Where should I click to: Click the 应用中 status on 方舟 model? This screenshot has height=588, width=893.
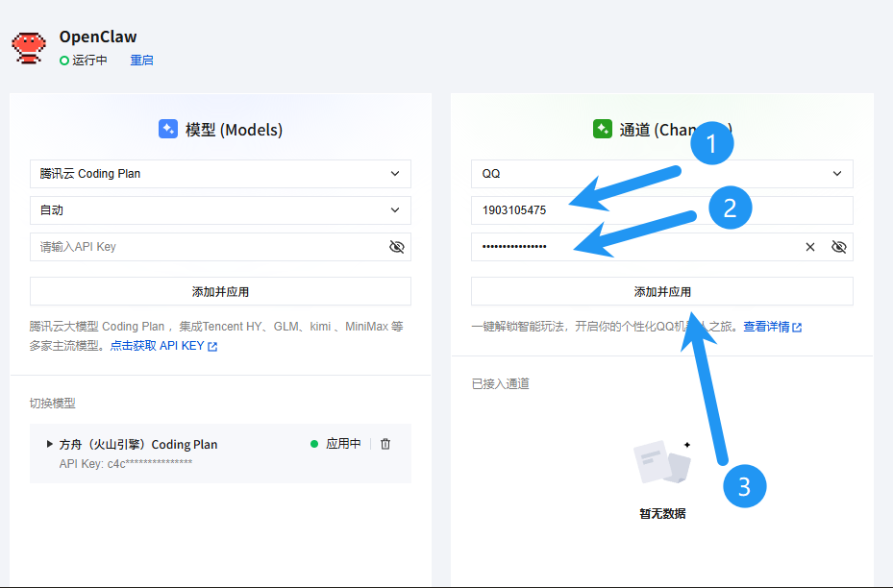coord(335,444)
